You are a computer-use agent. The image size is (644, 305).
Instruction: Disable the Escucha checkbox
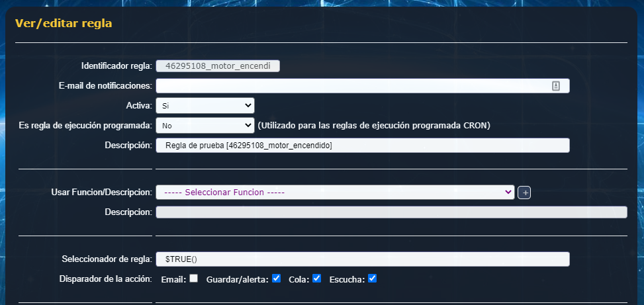point(372,279)
